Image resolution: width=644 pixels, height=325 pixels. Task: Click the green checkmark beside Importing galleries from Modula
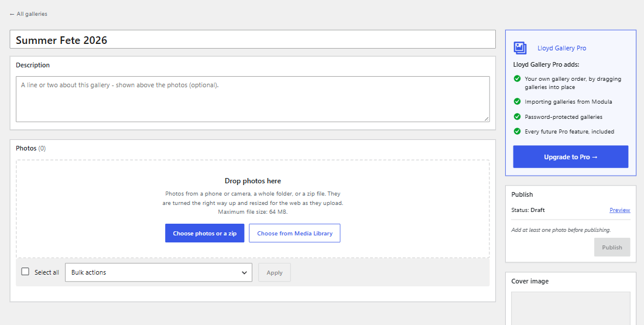click(517, 101)
